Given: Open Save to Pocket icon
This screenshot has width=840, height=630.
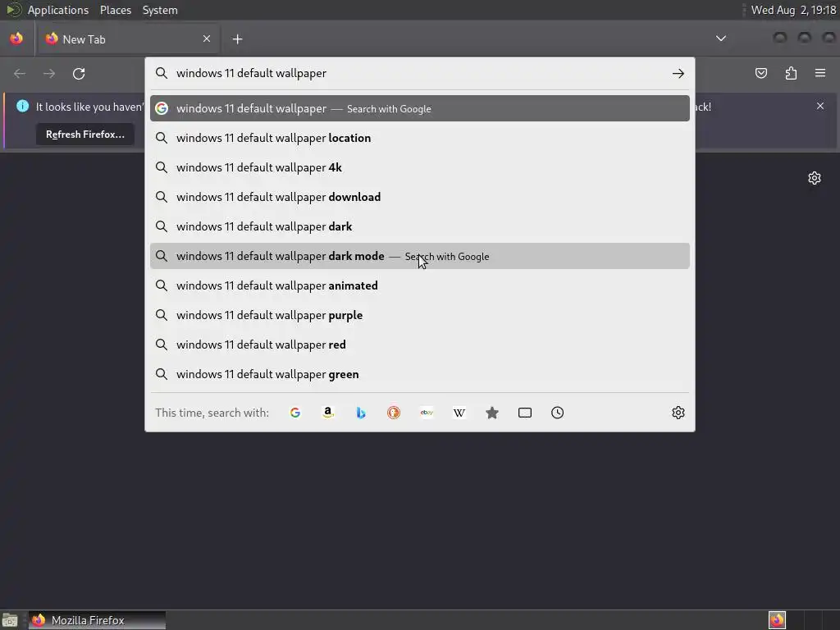Looking at the screenshot, I should 761,73.
